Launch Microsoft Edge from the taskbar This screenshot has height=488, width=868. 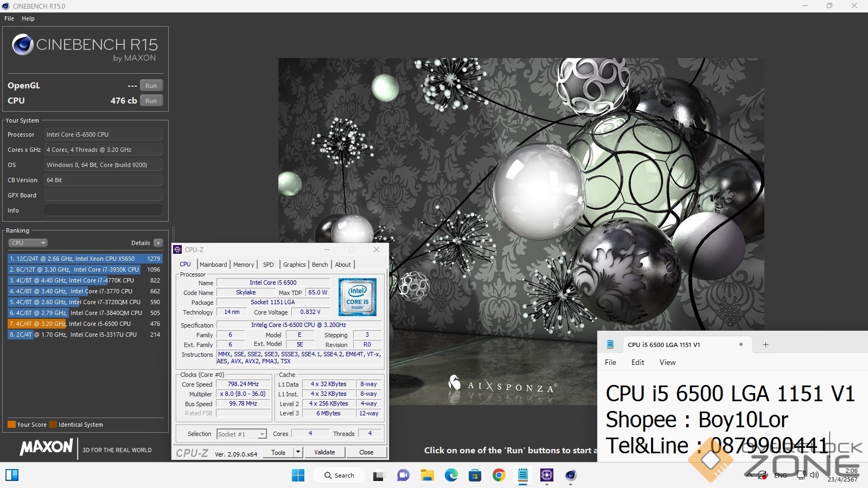coord(451,476)
